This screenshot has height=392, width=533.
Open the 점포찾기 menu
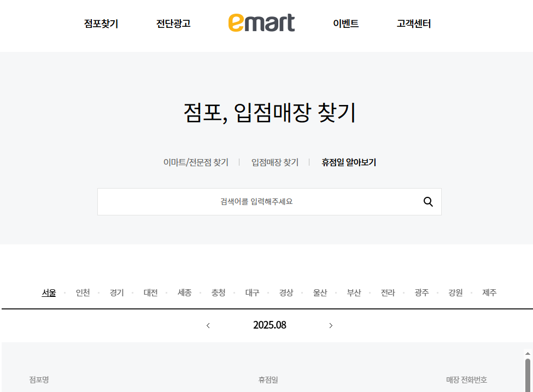(x=101, y=24)
